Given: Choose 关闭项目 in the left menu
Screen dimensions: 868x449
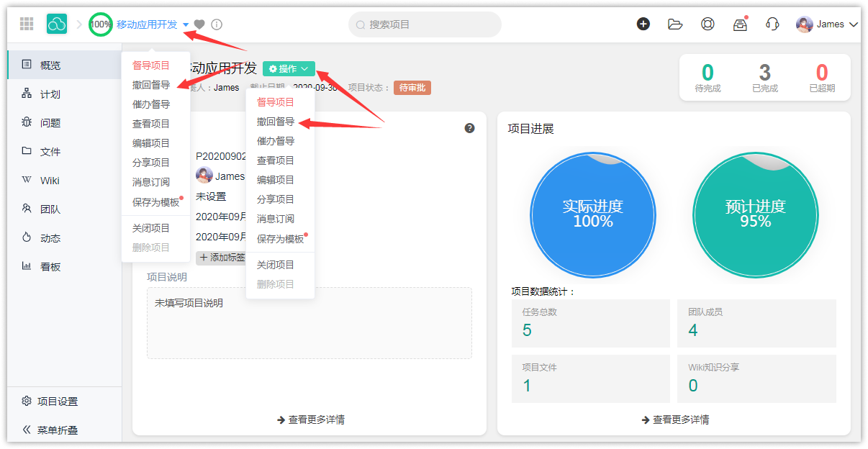Looking at the screenshot, I should pos(151,228).
